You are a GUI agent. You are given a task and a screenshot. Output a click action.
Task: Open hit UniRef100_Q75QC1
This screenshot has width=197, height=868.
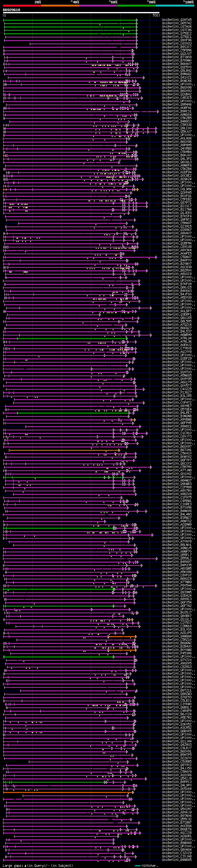point(177,37)
